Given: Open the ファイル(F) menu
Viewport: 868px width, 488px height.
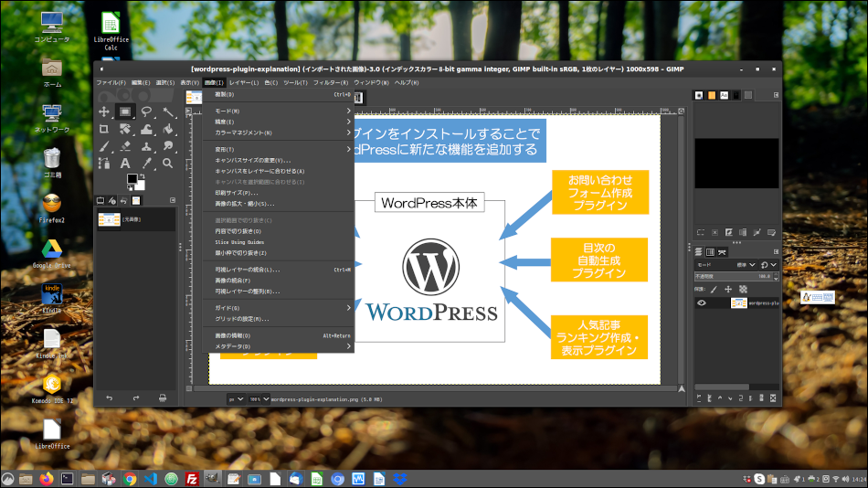Looking at the screenshot, I should (111, 82).
